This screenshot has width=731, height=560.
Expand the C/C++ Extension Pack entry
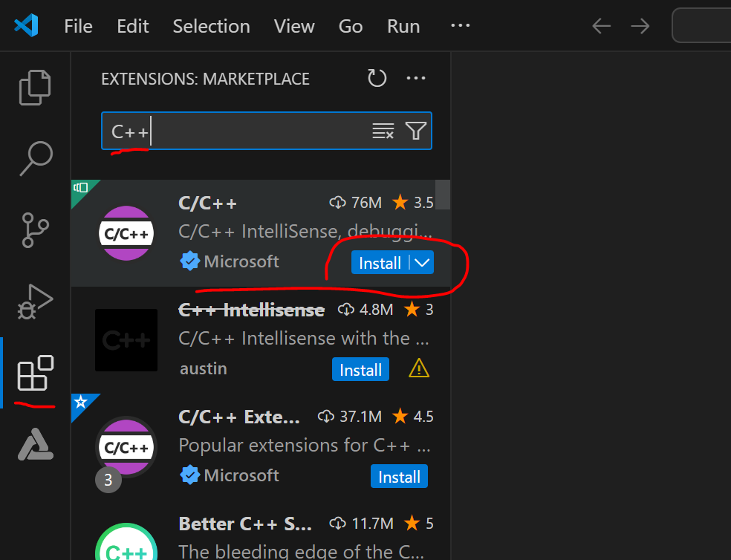(108, 480)
